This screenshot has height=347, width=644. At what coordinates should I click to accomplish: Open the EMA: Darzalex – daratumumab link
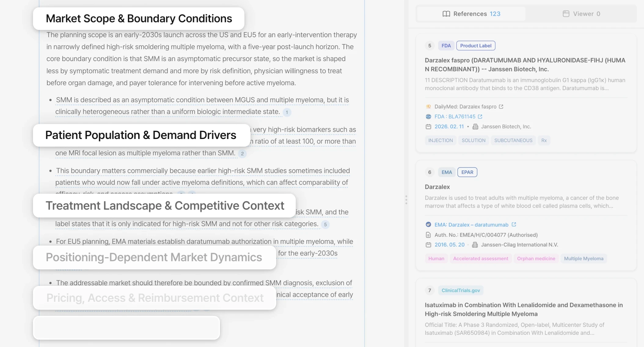471,225
